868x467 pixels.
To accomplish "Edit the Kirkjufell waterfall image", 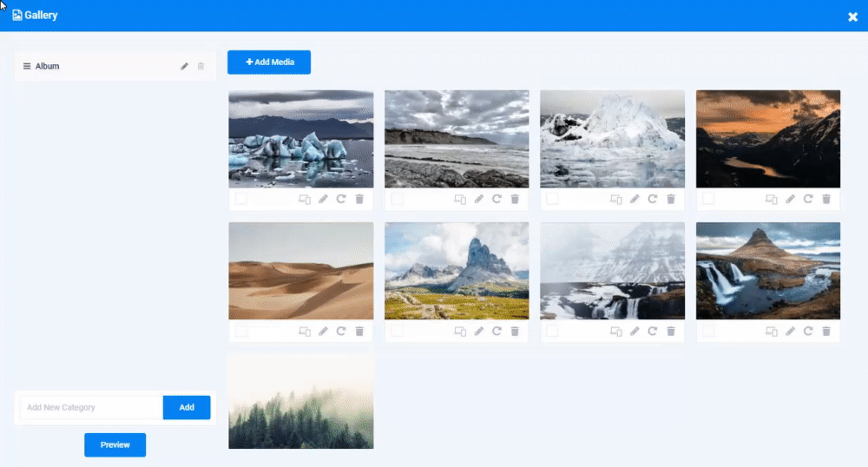I will pos(790,331).
